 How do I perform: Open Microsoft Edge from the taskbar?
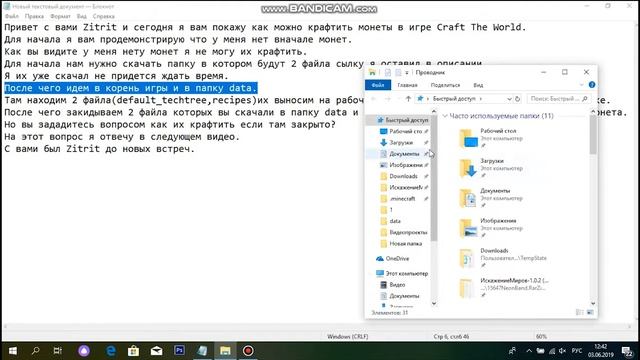point(111,351)
